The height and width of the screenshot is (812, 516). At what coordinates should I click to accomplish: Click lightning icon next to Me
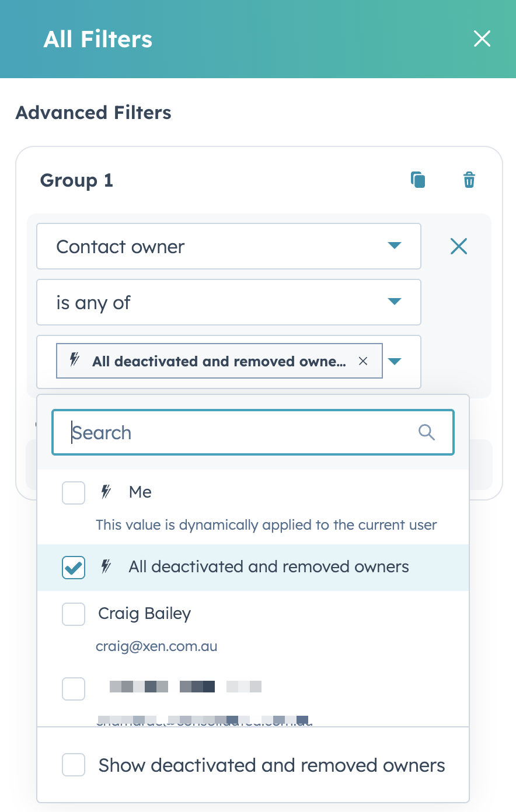pos(106,492)
